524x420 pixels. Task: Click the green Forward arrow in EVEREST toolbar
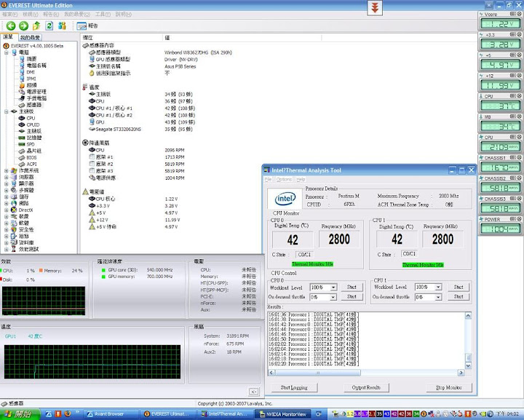23,25
